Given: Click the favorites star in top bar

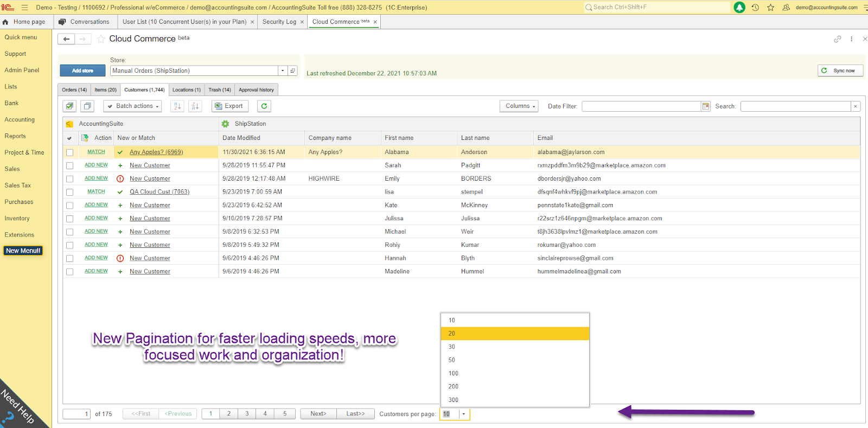Looking at the screenshot, I should 770,8.
